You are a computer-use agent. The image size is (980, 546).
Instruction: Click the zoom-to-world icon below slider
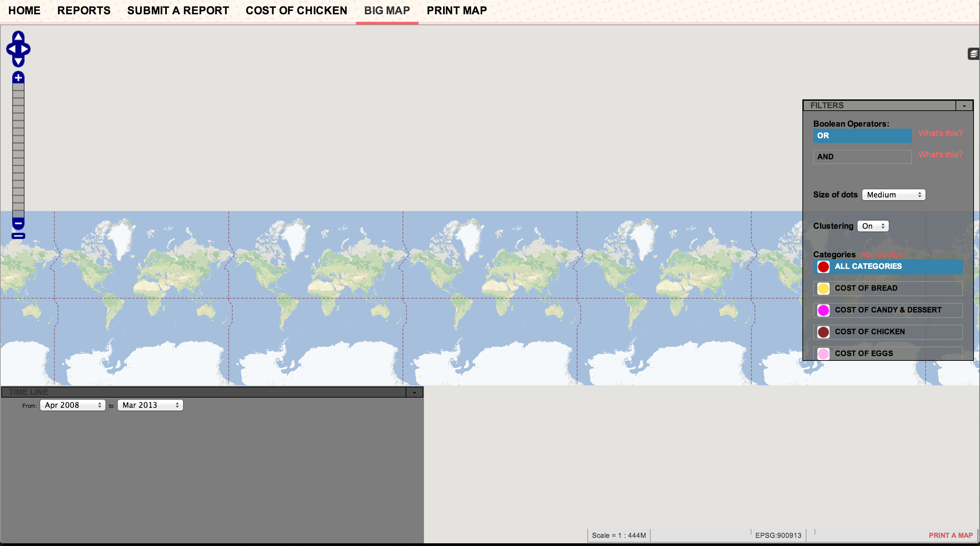point(18,236)
